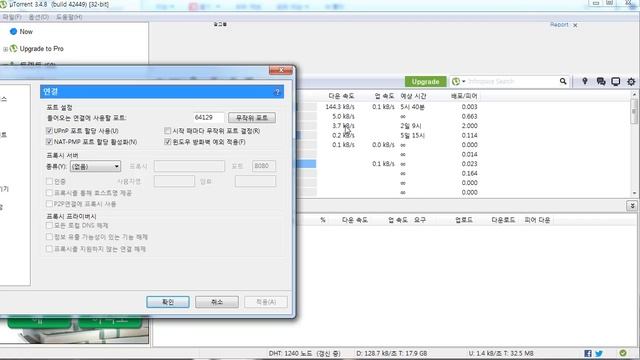Click the Report link above the list

559,24
